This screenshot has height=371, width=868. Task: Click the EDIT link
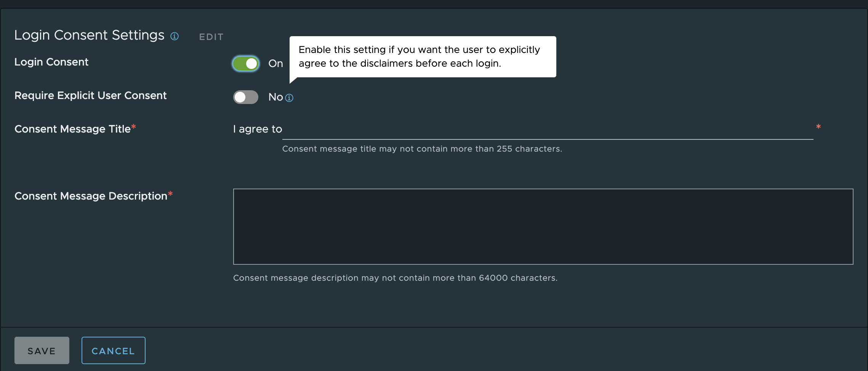tap(211, 37)
